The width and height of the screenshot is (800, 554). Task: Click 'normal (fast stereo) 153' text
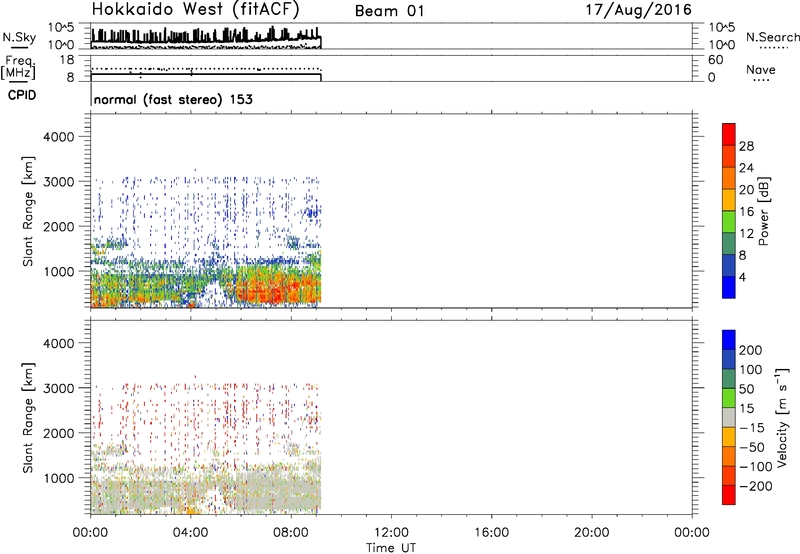(173, 99)
